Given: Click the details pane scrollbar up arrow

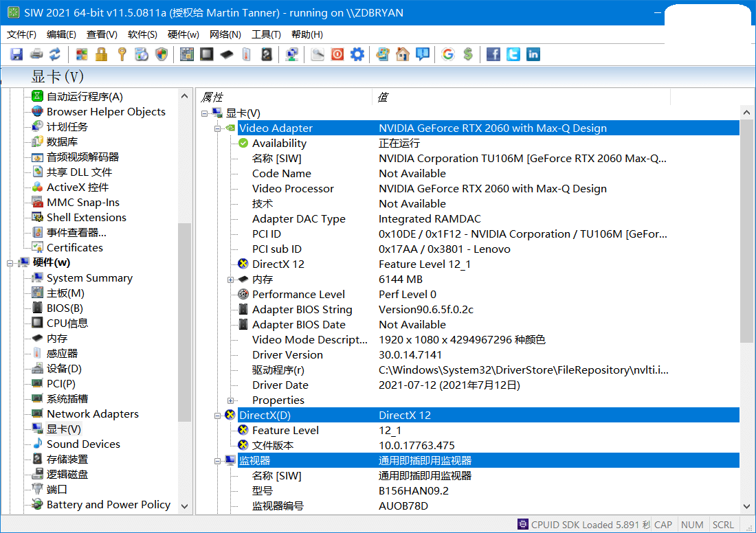Looking at the screenshot, I should (746, 112).
